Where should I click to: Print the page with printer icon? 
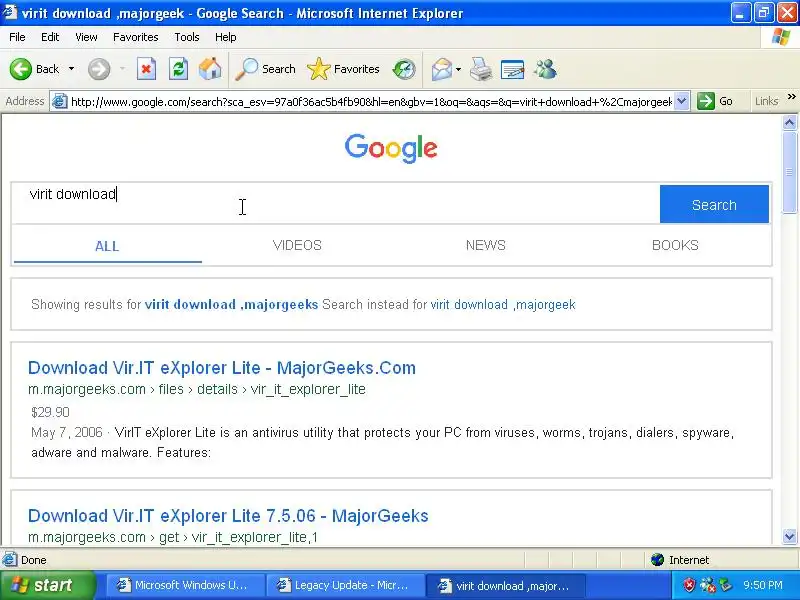[x=481, y=69]
